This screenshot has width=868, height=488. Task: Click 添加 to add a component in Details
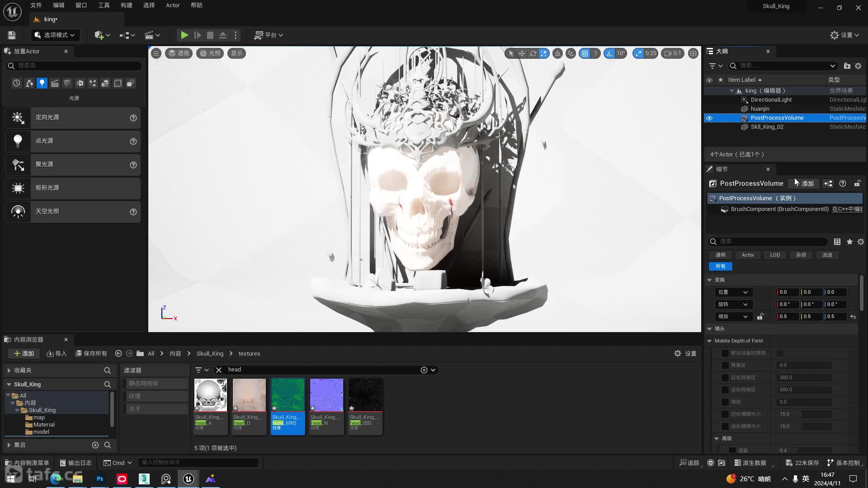coord(804,183)
